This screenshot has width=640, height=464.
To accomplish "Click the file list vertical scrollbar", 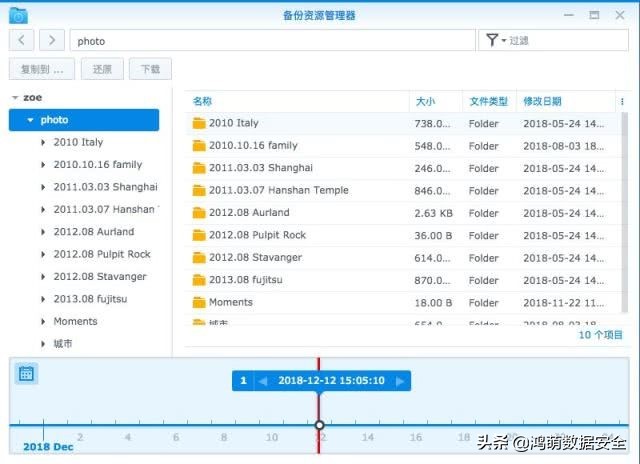I will pos(624,212).
